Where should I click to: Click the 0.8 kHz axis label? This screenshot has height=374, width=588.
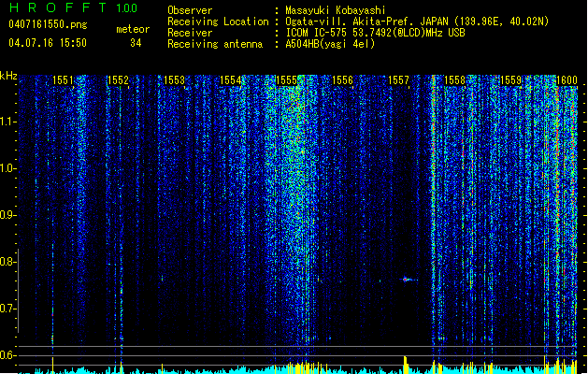pyautogui.click(x=8, y=262)
